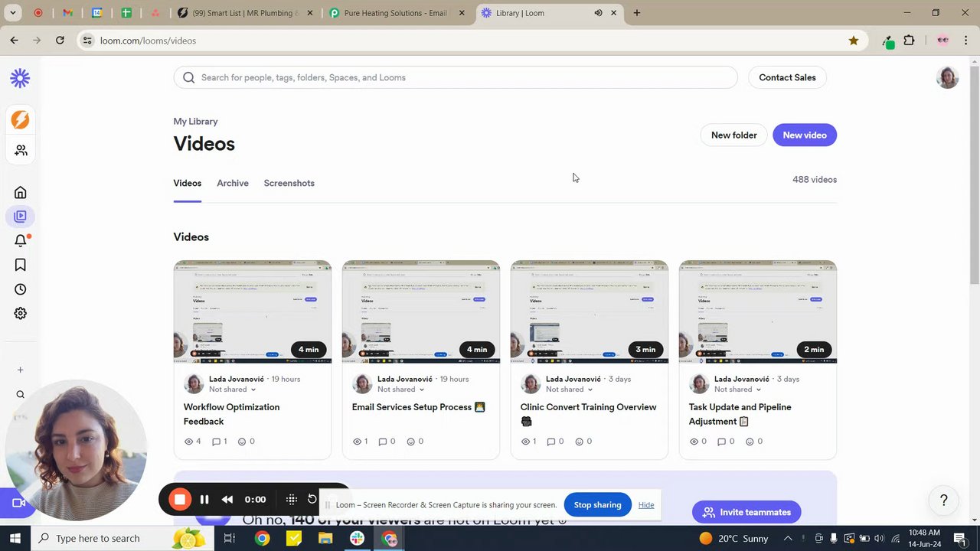
Task: Go to Home via the sidebar house icon
Action: click(x=21, y=193)
